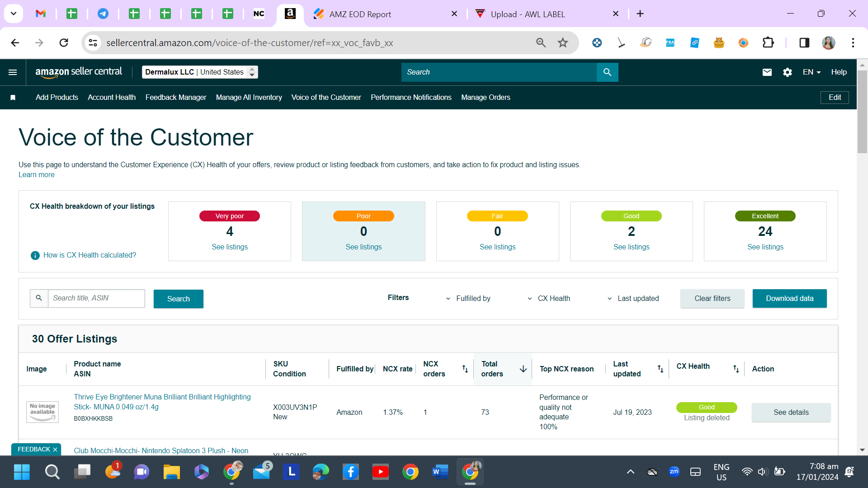Click Clear filters button
Image resolution: width=868 pixels, height=488 pixels.
tap(712, 299)
